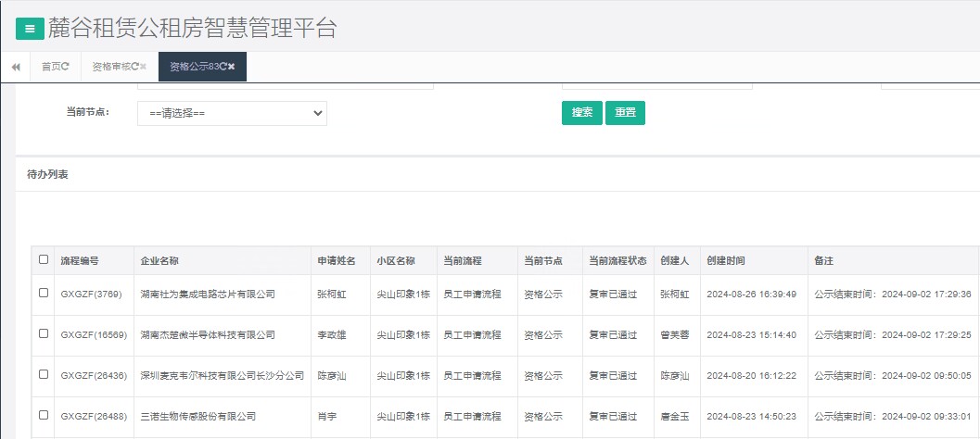Click company 深圳麦克韦尔科技有限公司长沙分公司
This screenshot has height=439, width=980.
[223, 376]
